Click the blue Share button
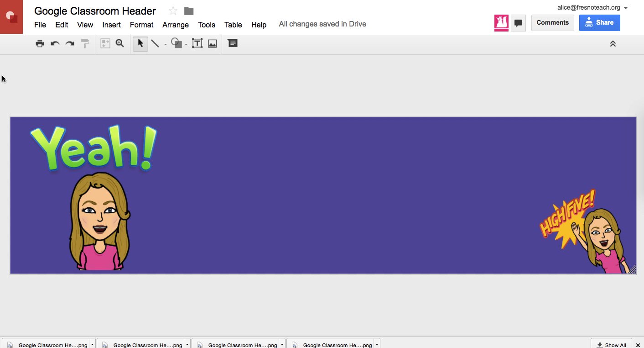The image size is (644, 348). click(599, 23)
